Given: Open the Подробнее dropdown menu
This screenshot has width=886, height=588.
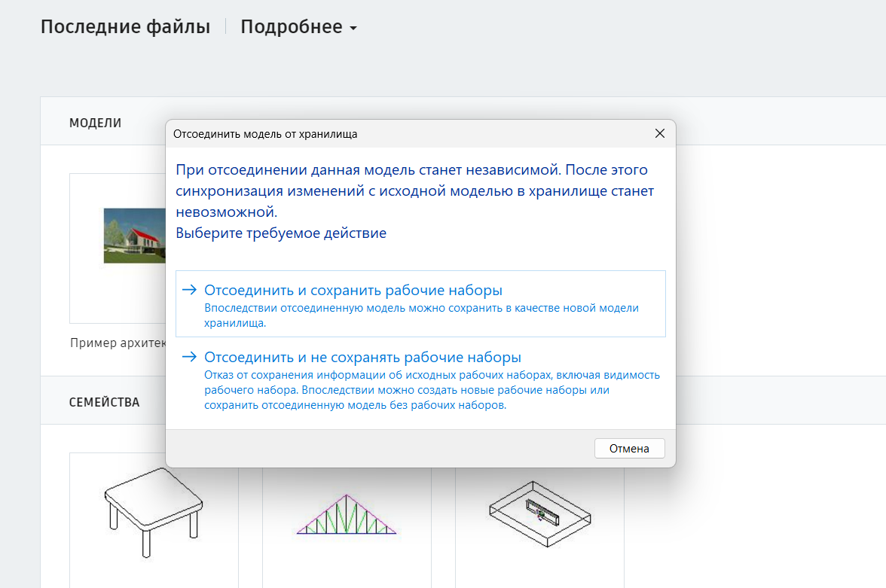Looking at the screenshot, I should pyautogui.click(x=298, y=27).
